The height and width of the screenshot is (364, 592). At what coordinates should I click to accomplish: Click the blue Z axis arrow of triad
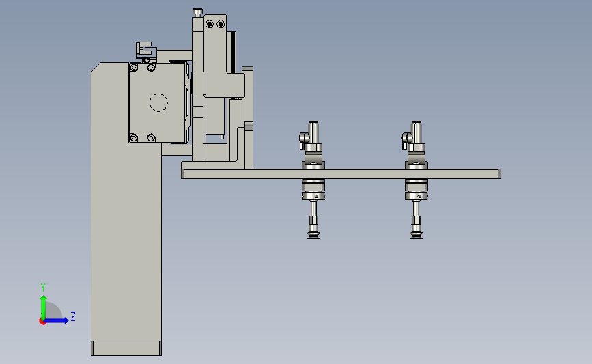57,320
